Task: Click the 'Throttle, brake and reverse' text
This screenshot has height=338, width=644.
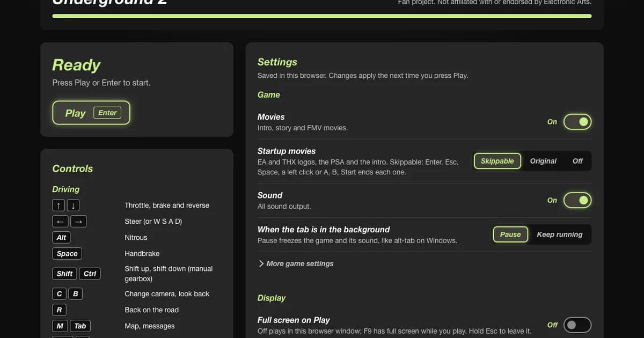Action: point(167,205)
